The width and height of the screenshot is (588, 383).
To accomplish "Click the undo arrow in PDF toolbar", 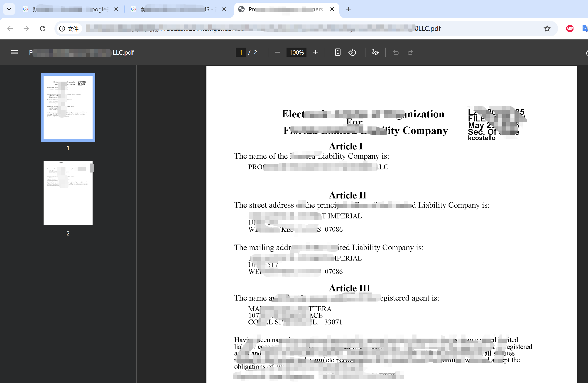I will coord(396,52).
